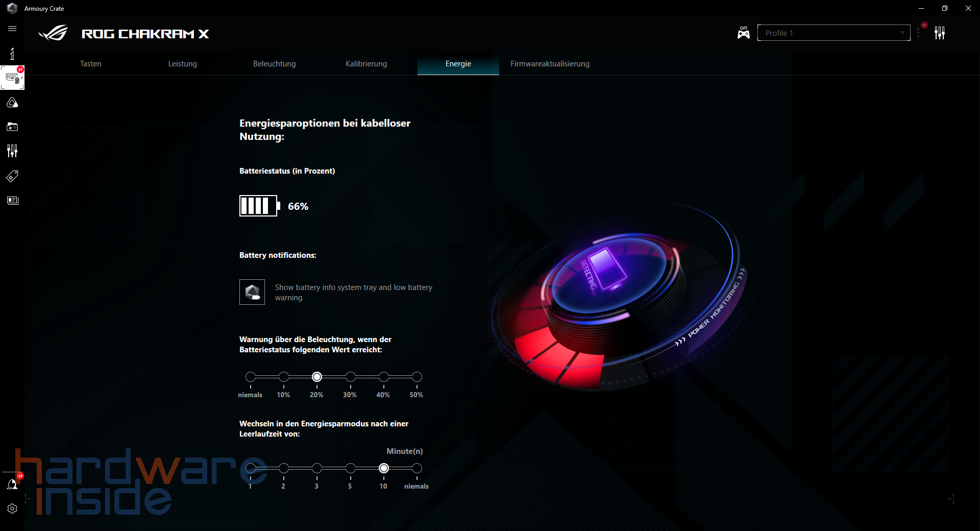Open the three-dot menu beside Profile 1
The height and width of the screenshot is (531, 980).
click(x=919, y=33)
